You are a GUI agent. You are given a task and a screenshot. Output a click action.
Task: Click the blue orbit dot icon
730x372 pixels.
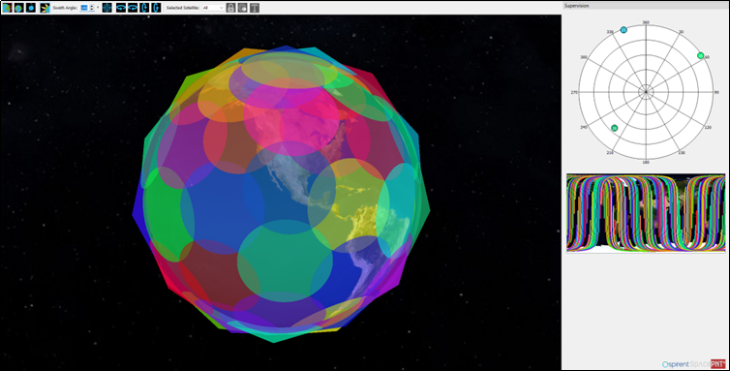[31, 8]
